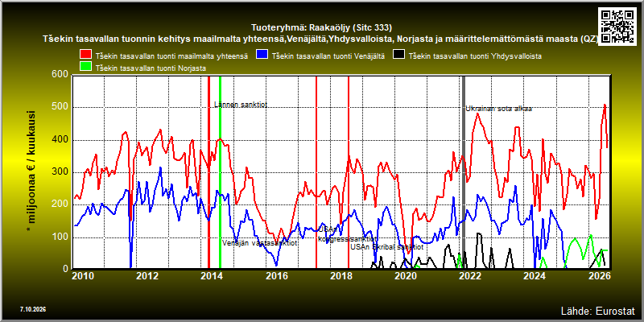Click the black legend swatch for Yhdysvalloista
The width and height of the screenshot is (644, 322).
click(x=398, y=55)
